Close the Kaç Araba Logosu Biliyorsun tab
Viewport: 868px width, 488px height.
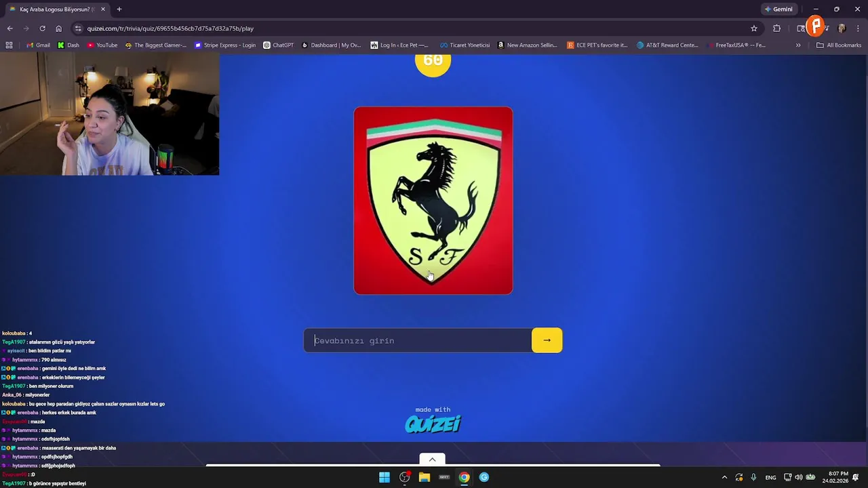[x=103, y=9]
